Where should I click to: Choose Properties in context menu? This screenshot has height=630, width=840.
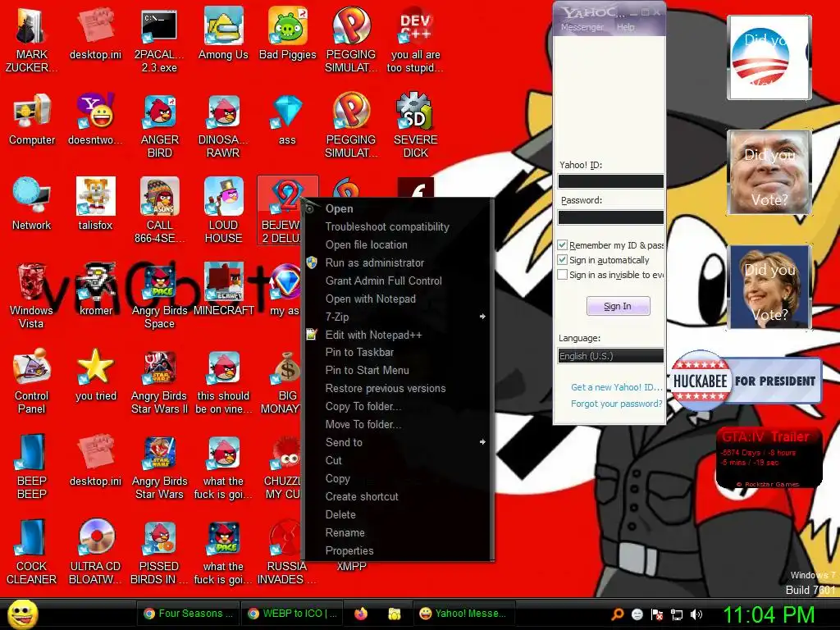(x=399, y=550)
